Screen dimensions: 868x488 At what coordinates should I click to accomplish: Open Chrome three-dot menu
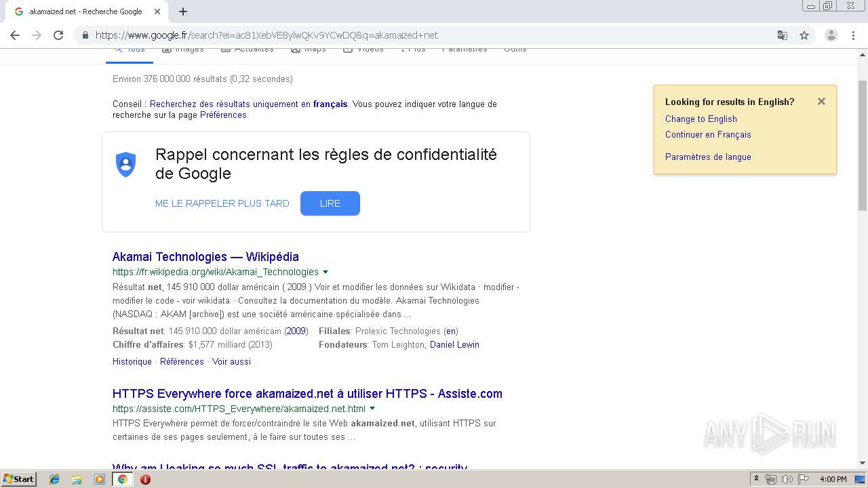[x=853, y=35]
